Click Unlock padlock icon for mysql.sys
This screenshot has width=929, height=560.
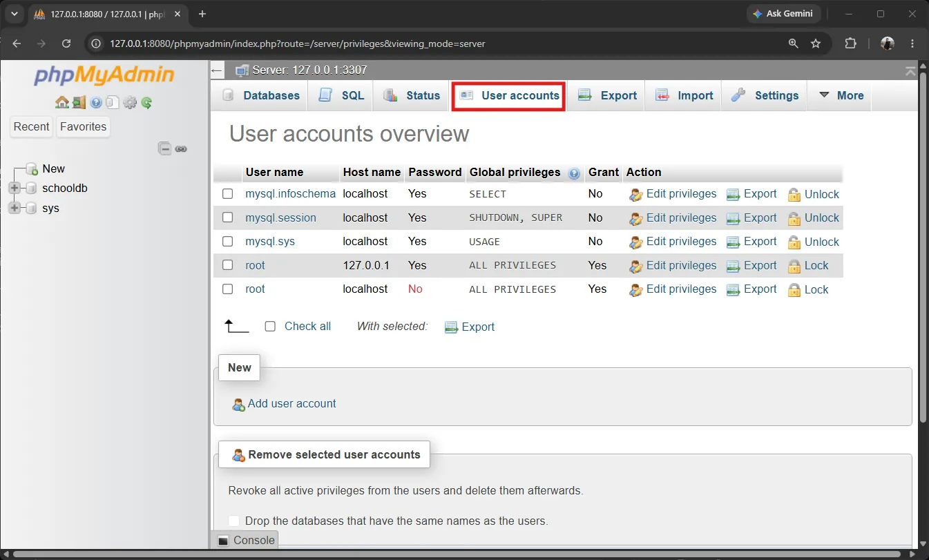(x=794, y=242)
